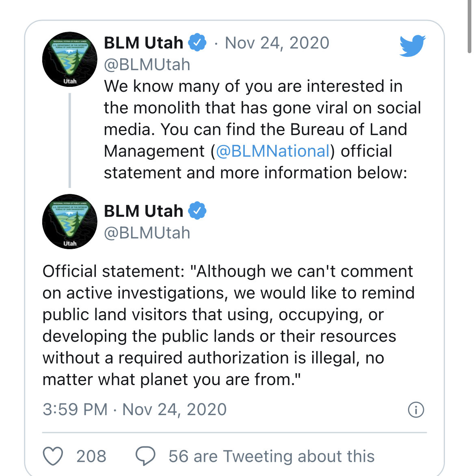The width and height of the screenshot is (475, 476).
Task: Open second BLM Utah profile avatar
Action: [x=70, y=222]
